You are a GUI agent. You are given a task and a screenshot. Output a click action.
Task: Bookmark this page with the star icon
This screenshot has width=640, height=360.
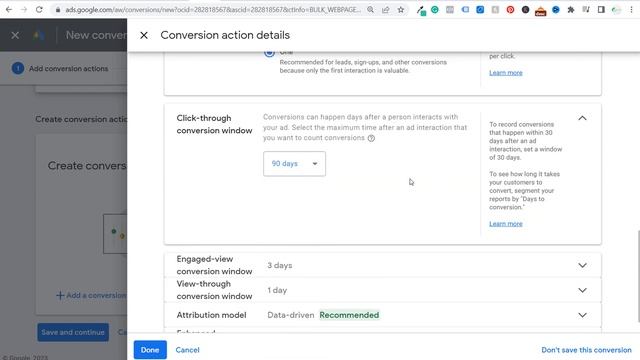tap(400, 9)
